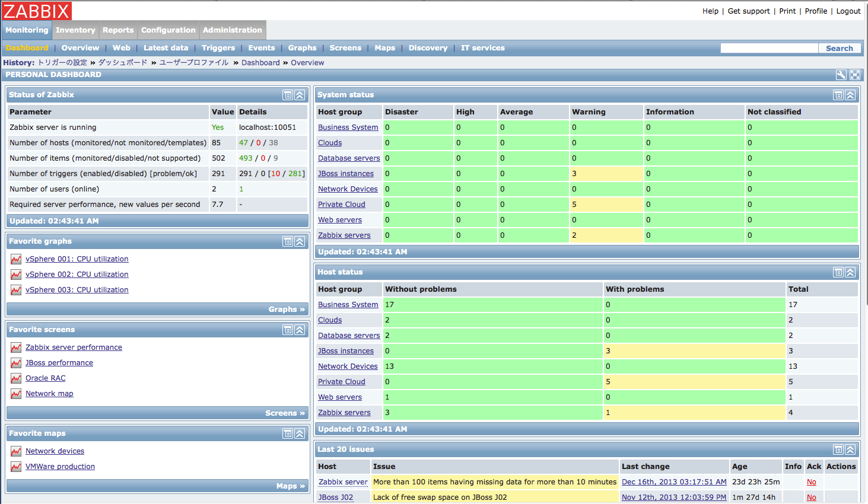Open the Business System host group
This screenshot has width=868, height=504.
(x=348, y=127)
